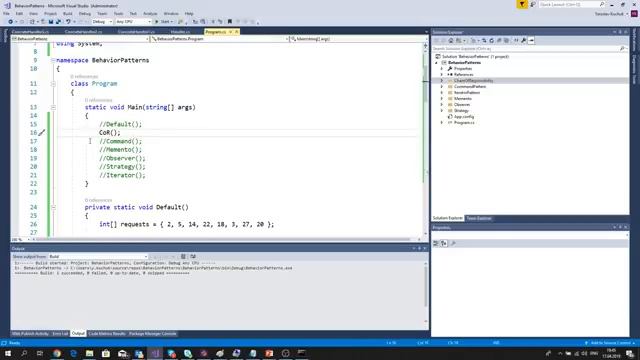Expand the Strategy folder
640x360 pixels.
[441, 111]
